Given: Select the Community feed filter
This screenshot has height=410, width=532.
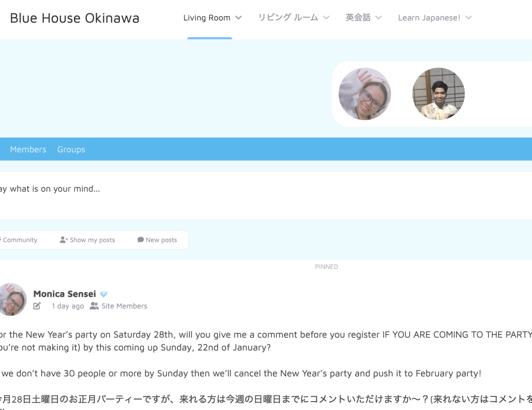Looking at the screenshot, I should click(x=19, y=240).
